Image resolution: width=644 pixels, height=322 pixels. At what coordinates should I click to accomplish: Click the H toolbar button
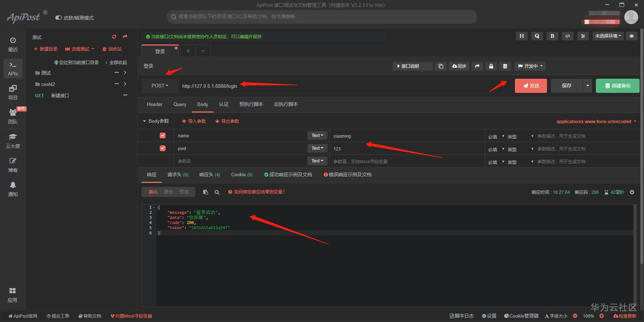point(521,36)
